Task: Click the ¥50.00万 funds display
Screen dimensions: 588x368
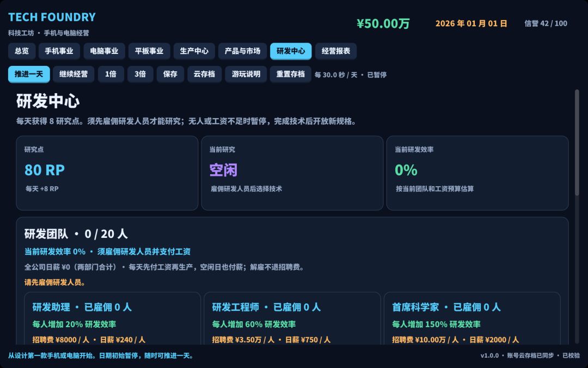Action: 383,23
